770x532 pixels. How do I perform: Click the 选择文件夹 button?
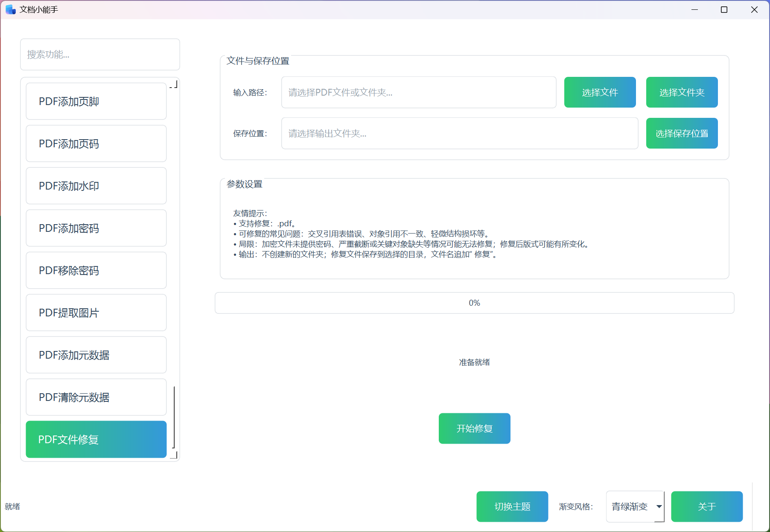coord(682,92)
